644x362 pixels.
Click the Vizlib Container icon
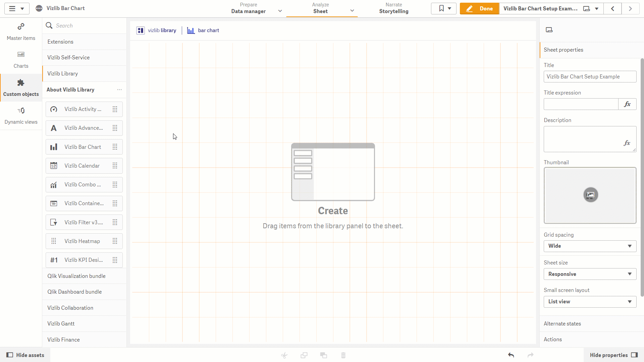click(54, 203)
